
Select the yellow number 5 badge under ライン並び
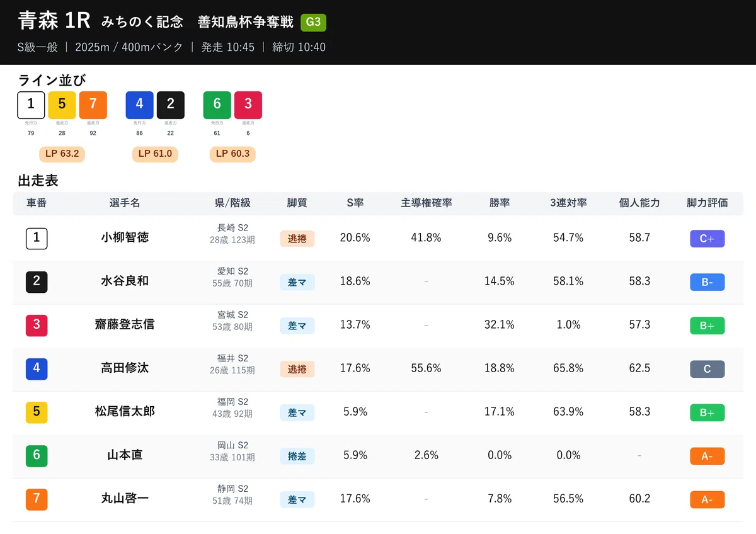[x=62, y=105]
